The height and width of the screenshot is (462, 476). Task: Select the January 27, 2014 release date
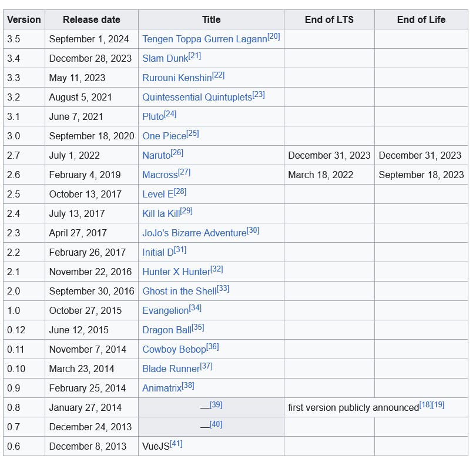(85, 408)
